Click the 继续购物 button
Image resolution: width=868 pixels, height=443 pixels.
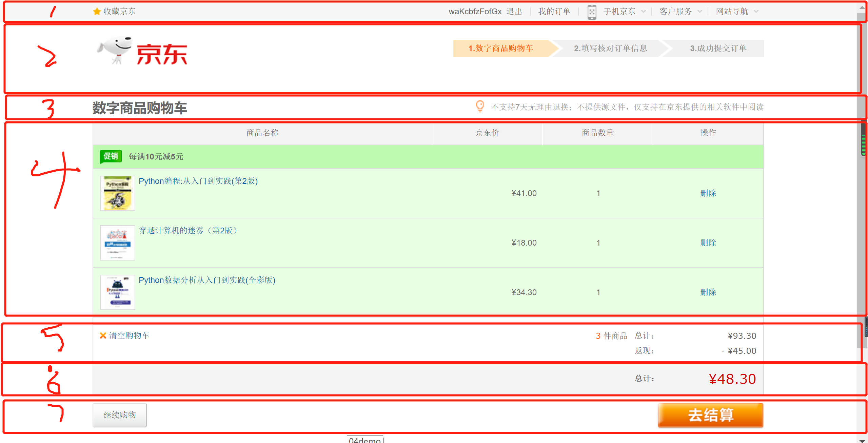[120, 415]
